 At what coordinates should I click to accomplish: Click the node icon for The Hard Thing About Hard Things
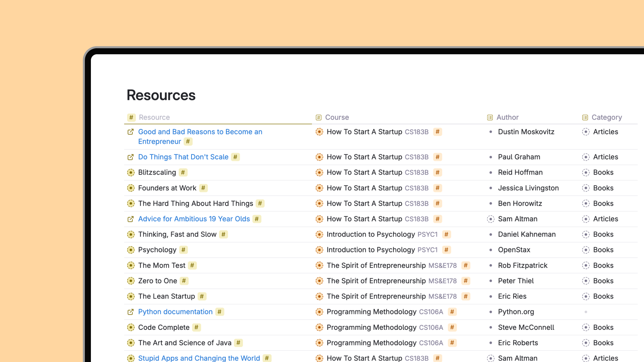coord(131,203)
